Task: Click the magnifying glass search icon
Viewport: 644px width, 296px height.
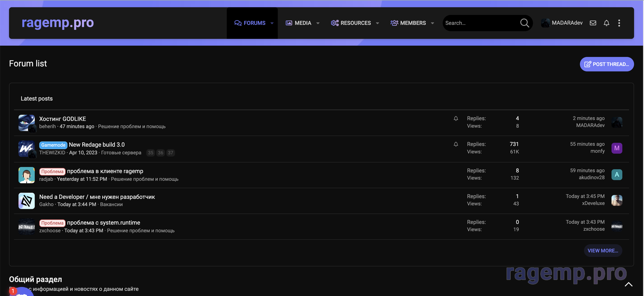Action: [x=524, y=23]
